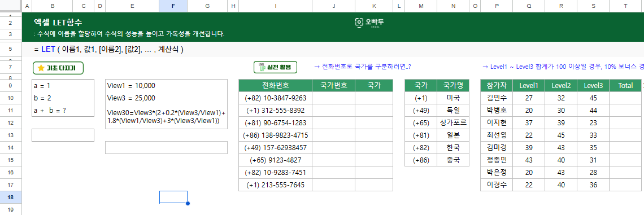Click the blue 전화번호로 국가를 구분하려면 note
This screenshot has height=215, width=644.
coord(363,67)
